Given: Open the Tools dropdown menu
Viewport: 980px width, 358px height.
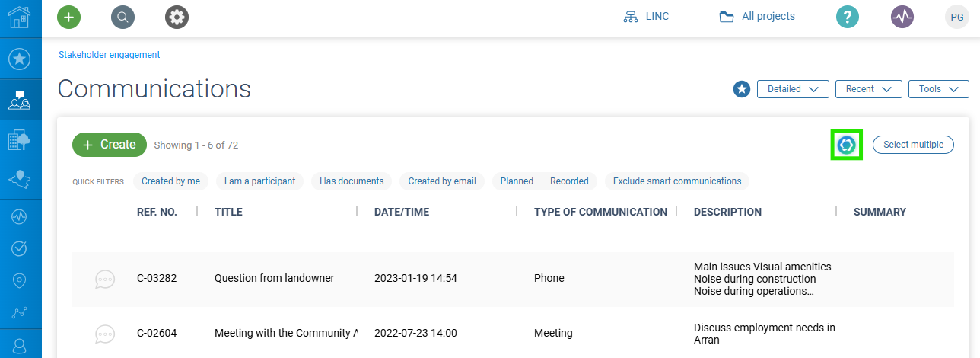Looking at the screenshot, I should (938, 89).
